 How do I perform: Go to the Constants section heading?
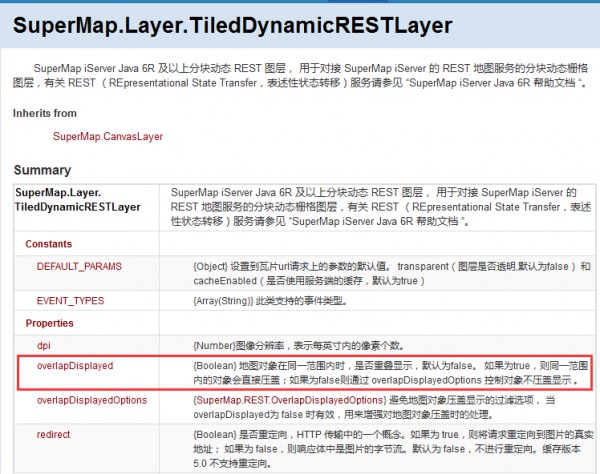click(x=49, y=244)
